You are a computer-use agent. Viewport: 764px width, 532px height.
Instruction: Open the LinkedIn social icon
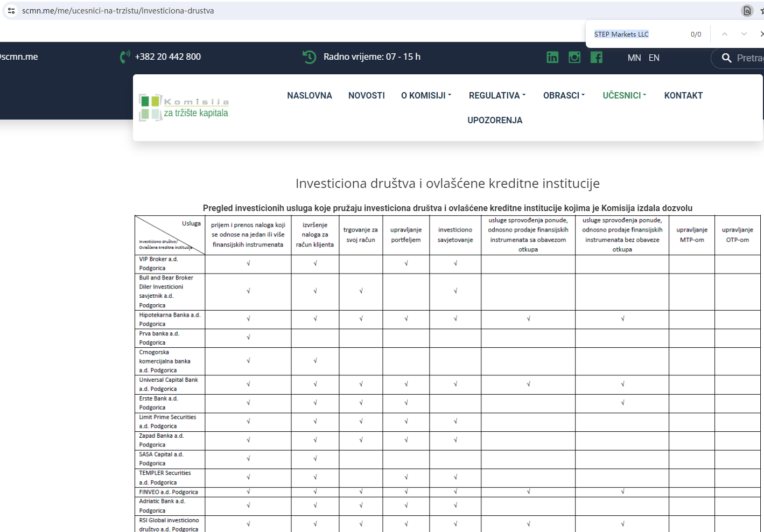point(552,57)
